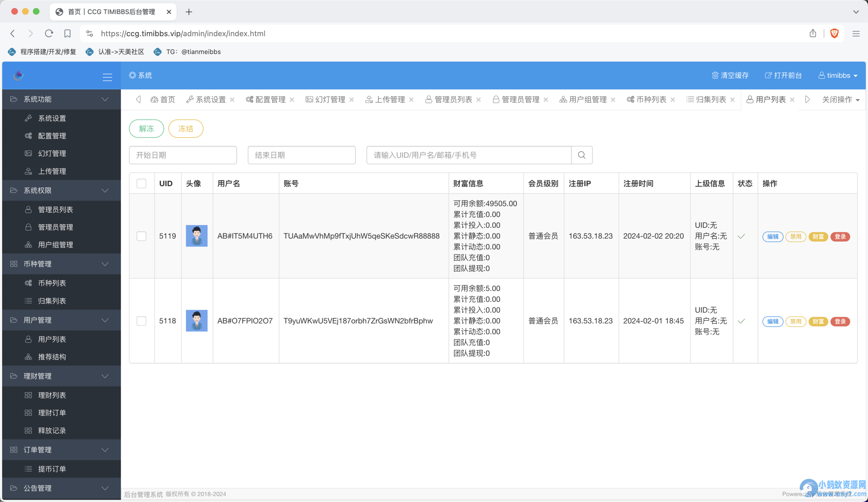868x502 pixels.
Task: Click the share icon in address bar
Action: 813,33
